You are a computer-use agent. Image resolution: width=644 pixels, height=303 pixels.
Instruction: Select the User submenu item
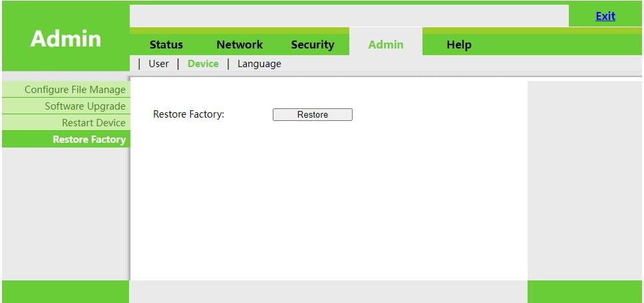158,64
